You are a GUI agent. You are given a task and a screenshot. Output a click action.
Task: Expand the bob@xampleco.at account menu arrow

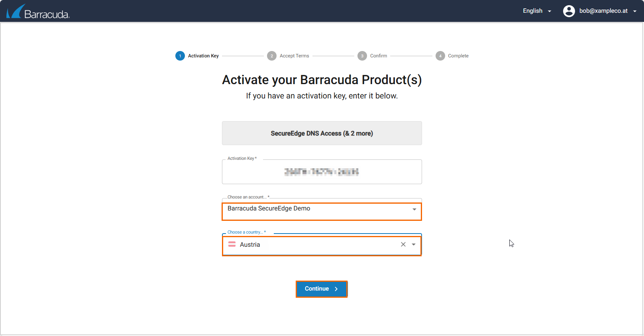[x=635, y=11]
